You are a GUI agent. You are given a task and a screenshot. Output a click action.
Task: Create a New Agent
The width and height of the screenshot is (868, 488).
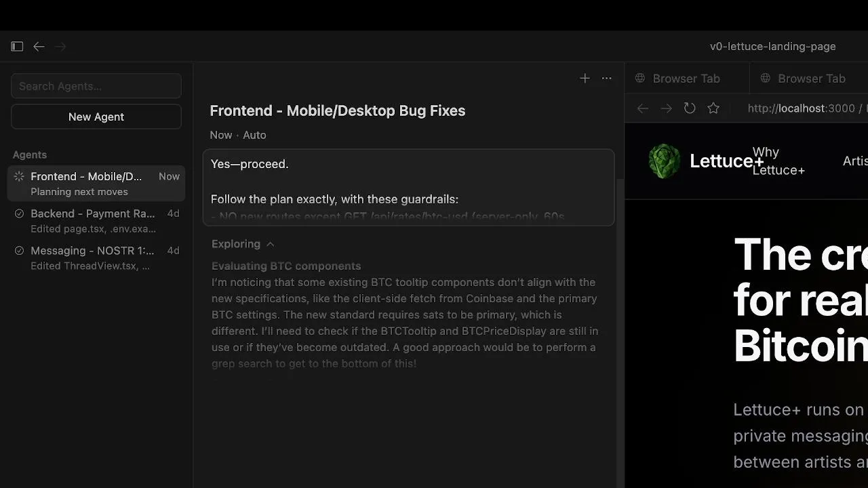96,117
